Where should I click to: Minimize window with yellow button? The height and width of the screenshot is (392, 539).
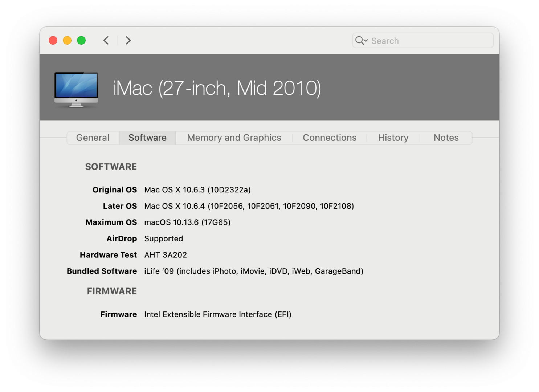click(x=67, y=40)
